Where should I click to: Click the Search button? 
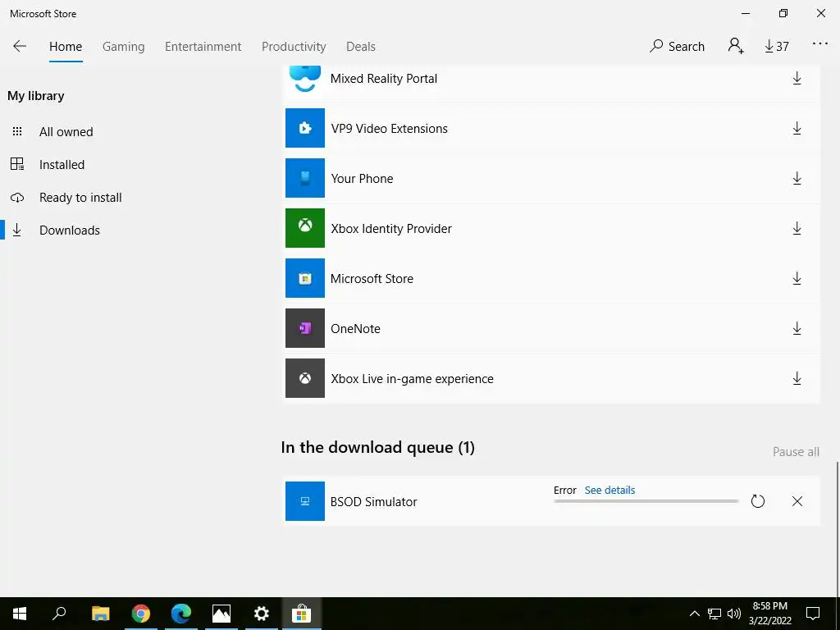677,47
